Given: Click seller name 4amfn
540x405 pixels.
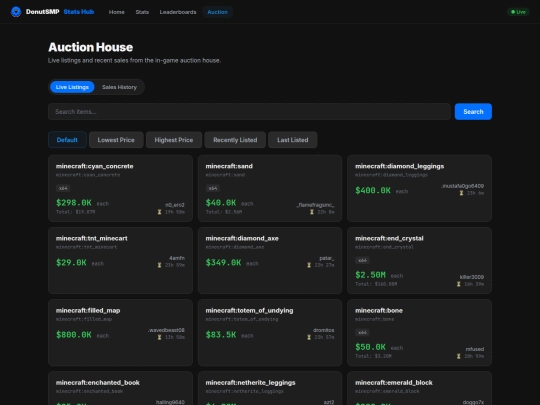Looking at the screenshot, I should 177,258.
